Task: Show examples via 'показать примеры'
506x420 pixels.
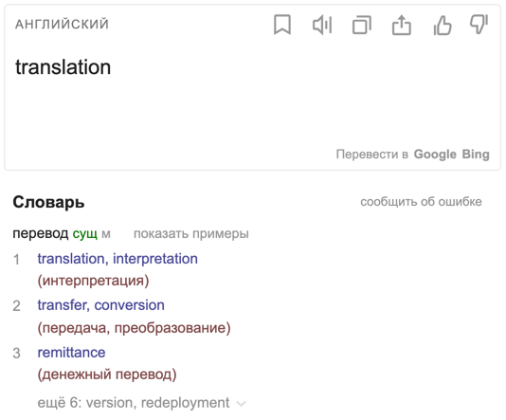Action: pos(191,233)
